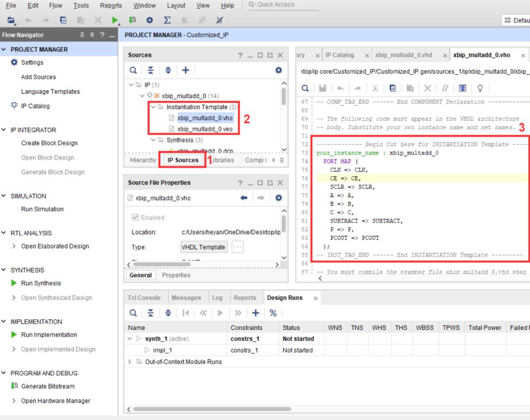
Task: Click the percent icon in Design Runs
Action: [273, 313]
